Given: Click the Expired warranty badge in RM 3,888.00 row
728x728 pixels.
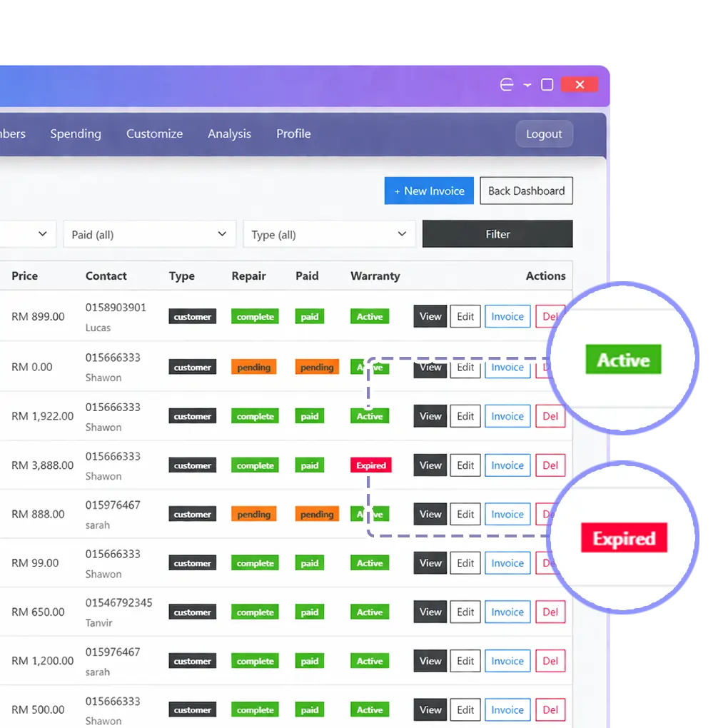Looking at the screenshot, I should tap(370, 465).
